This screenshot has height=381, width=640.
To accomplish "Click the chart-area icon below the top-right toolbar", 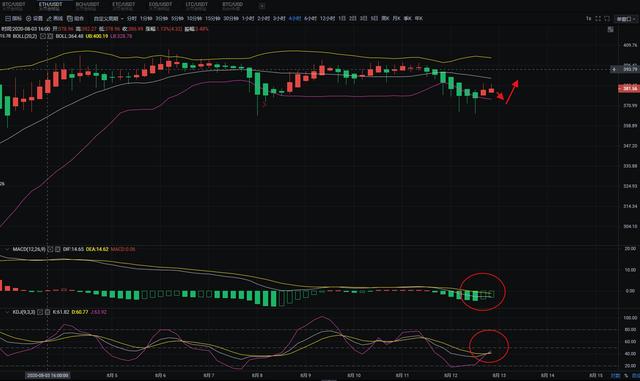I will point(610,29).
